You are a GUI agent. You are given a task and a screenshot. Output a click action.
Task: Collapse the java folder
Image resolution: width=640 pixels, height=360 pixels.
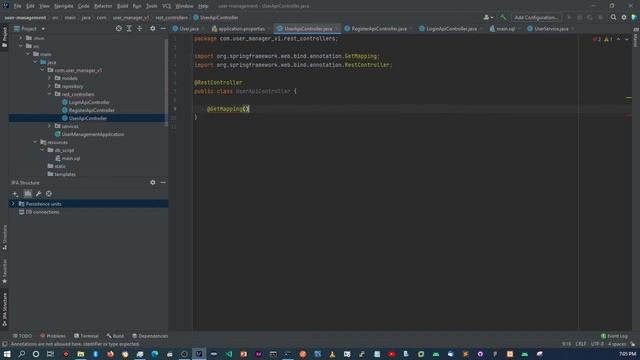click(36, 62)
